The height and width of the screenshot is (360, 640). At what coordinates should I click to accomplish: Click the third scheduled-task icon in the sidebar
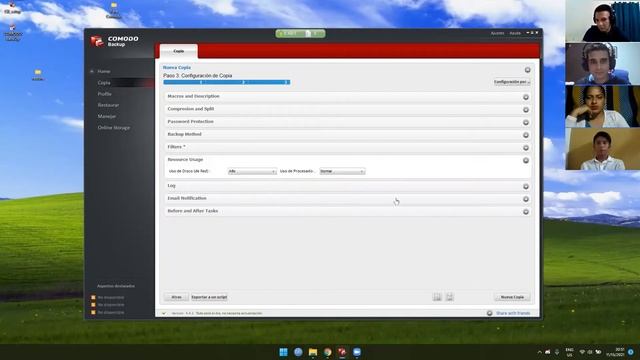pos(93,312)
